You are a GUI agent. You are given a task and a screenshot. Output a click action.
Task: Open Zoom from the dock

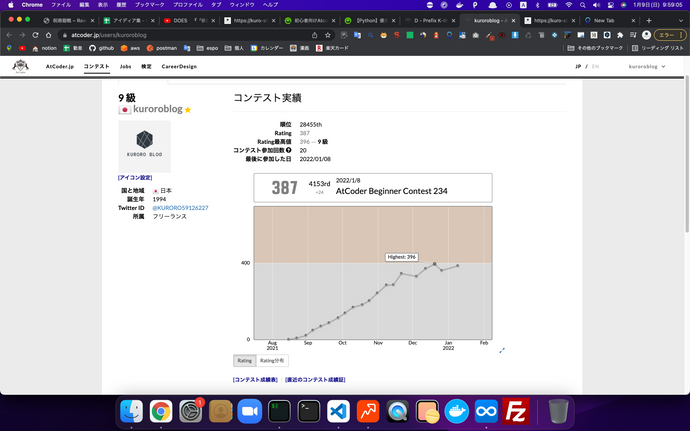click(249, 410)
